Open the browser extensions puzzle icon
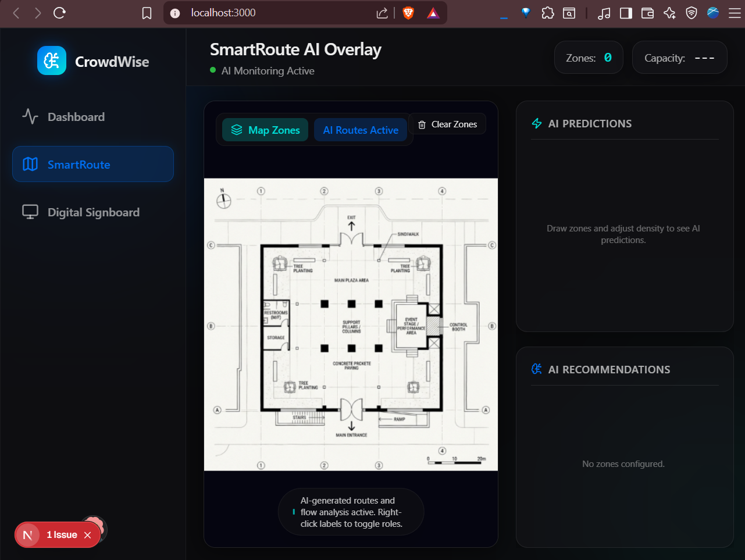This screenshot has width=745, height=560. [548, 13]
